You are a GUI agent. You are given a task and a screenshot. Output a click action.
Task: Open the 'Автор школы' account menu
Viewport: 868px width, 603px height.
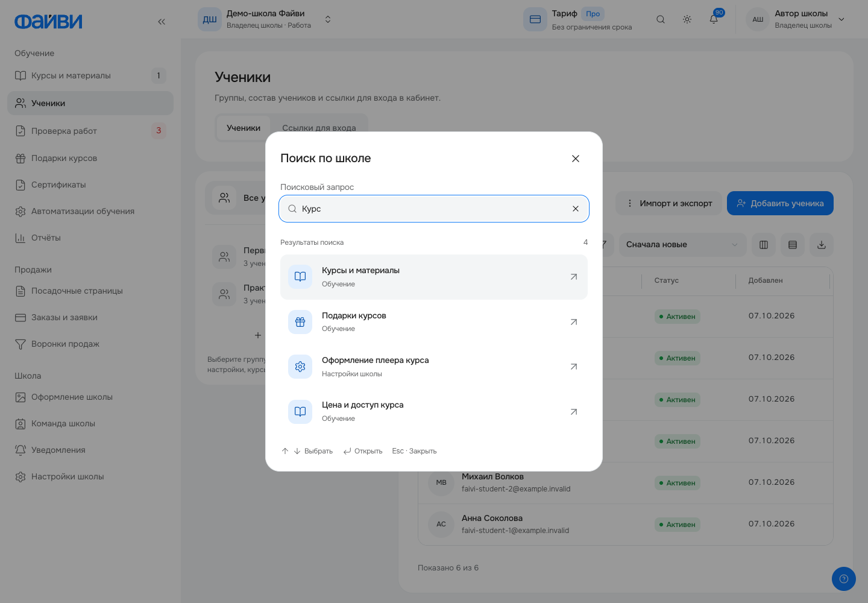[x=796, y=19]
